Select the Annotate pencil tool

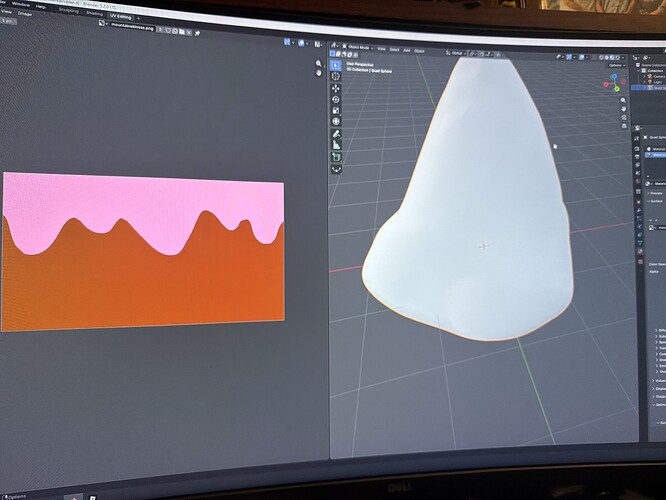tap(336, 134)
